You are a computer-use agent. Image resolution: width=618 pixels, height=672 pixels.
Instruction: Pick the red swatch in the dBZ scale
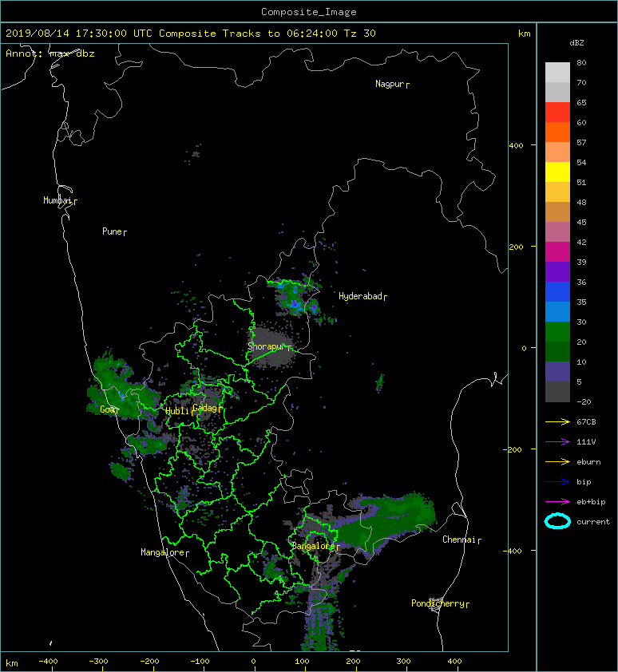click(x=557, y=113)
